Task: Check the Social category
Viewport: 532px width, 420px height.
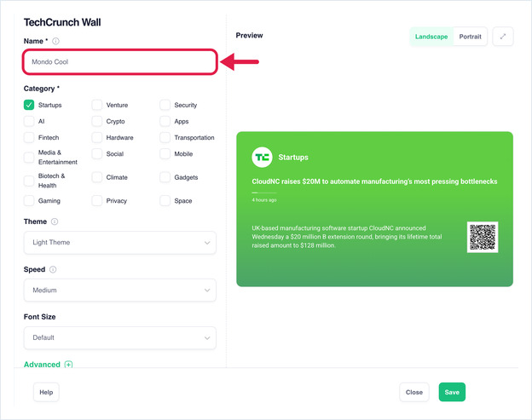Action: [96, 153]
